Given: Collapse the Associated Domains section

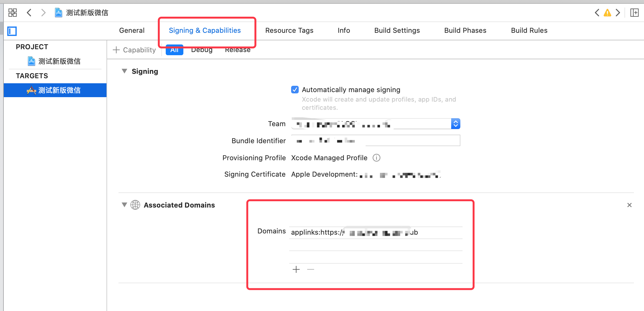Looking at the screenshot, I should [x=124, y=205].
